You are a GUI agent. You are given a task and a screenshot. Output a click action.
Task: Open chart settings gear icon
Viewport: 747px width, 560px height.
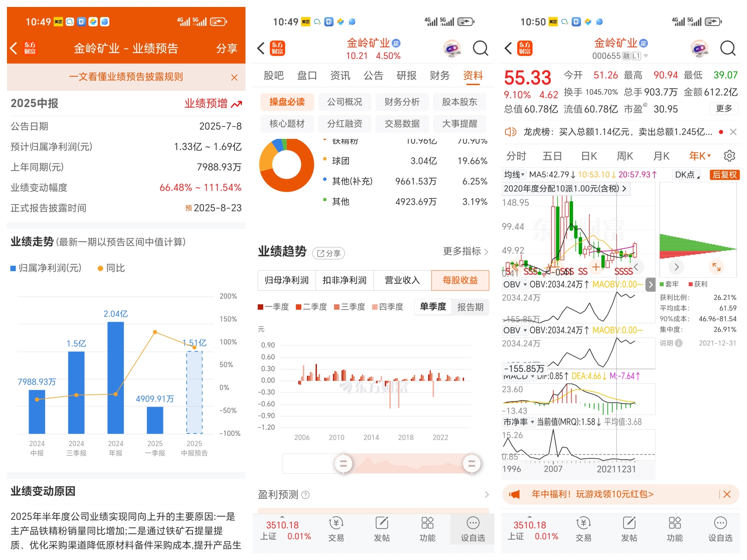point(729,156)
